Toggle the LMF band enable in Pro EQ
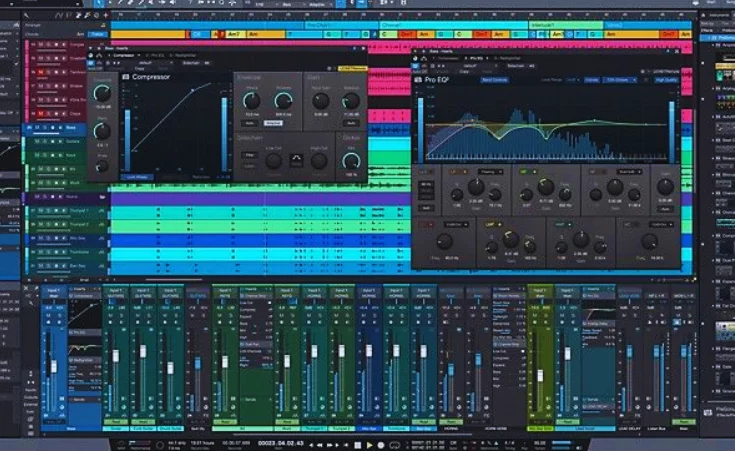The image size is (735, 451). pos(493,225)
